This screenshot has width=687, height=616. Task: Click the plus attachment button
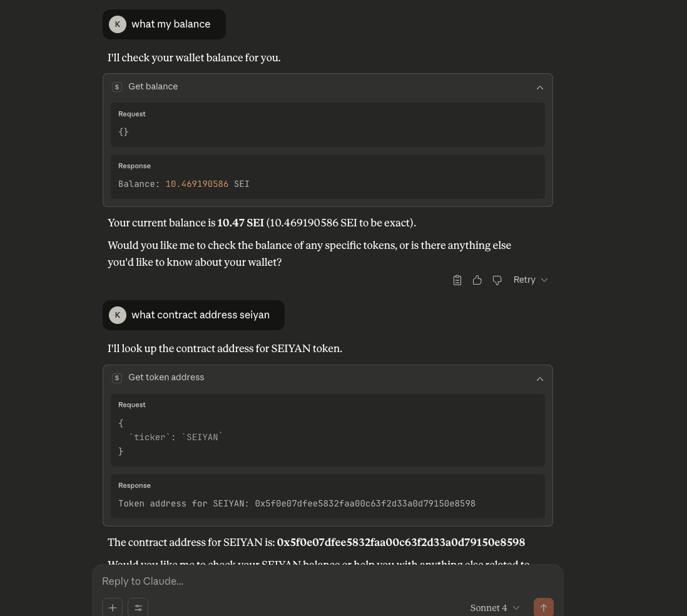[x=113, y=608]
